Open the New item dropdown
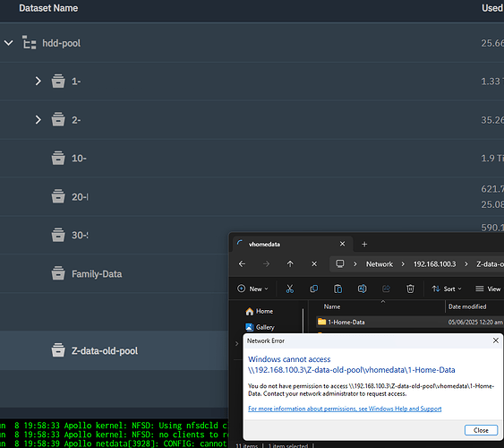504x448 pixels. point(252,289)
